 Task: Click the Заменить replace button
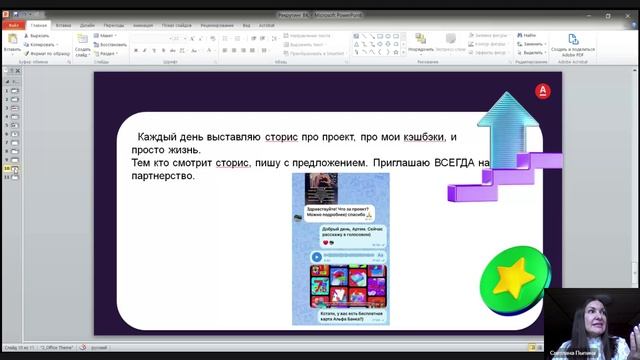click(531, 44)
